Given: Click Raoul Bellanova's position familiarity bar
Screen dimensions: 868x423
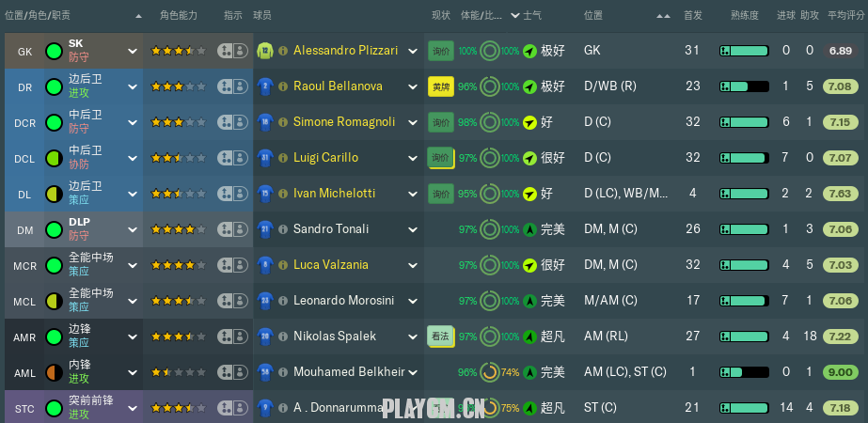Looking at the screenshot, I should pyautogui.click(x=745, y=86).
